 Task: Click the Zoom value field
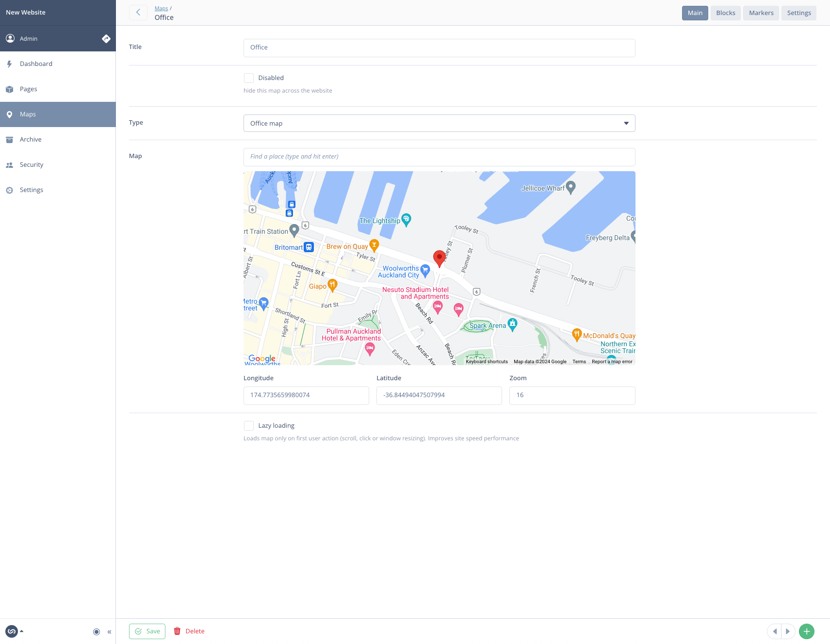click(x=572, y=395)
